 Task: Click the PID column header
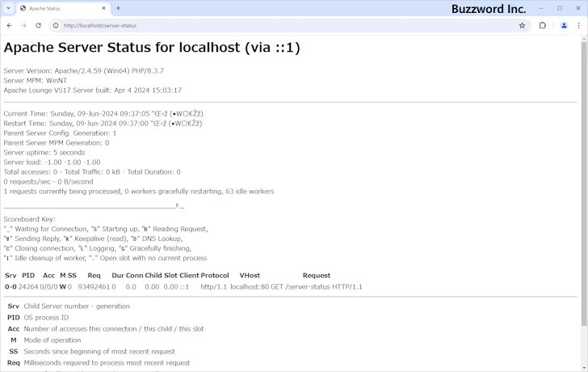pyautogui.click(x=28, y=276)
